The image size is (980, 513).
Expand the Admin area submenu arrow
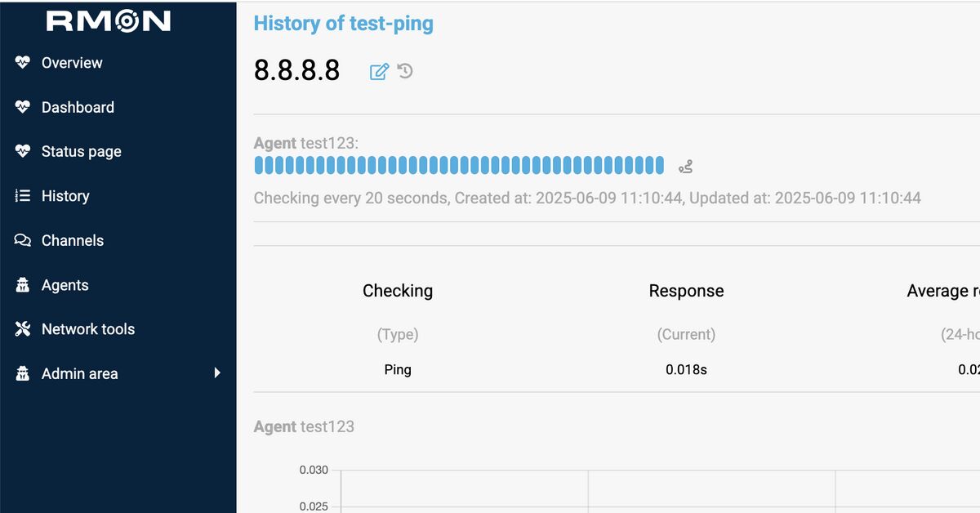[x=217, y=372]
